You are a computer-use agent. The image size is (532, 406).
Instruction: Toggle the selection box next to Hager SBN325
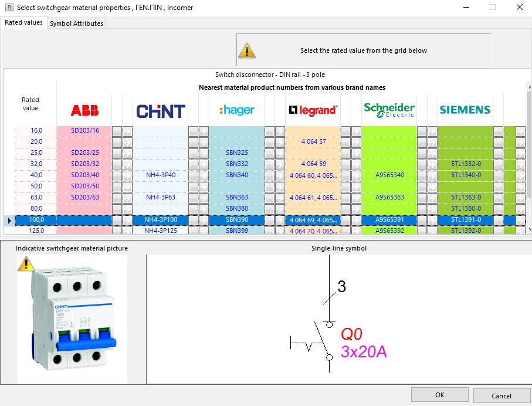270,152
